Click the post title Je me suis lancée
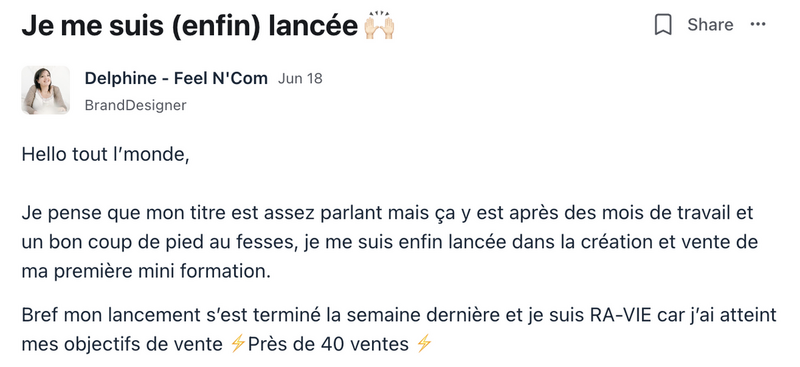The height and width of the screenshot is (367, 800). coord(190,26)
